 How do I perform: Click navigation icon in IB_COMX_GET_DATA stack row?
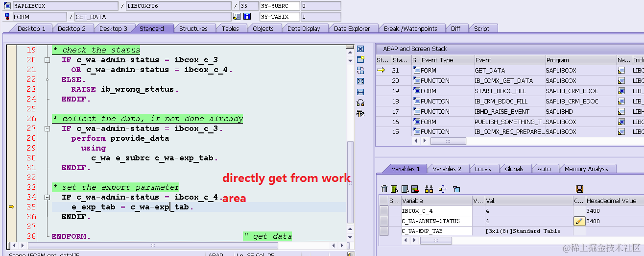click(x=621, y=81)
